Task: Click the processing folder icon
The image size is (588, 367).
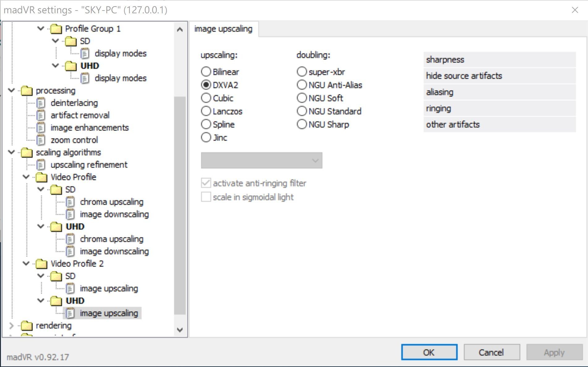Action: (27, 91)
